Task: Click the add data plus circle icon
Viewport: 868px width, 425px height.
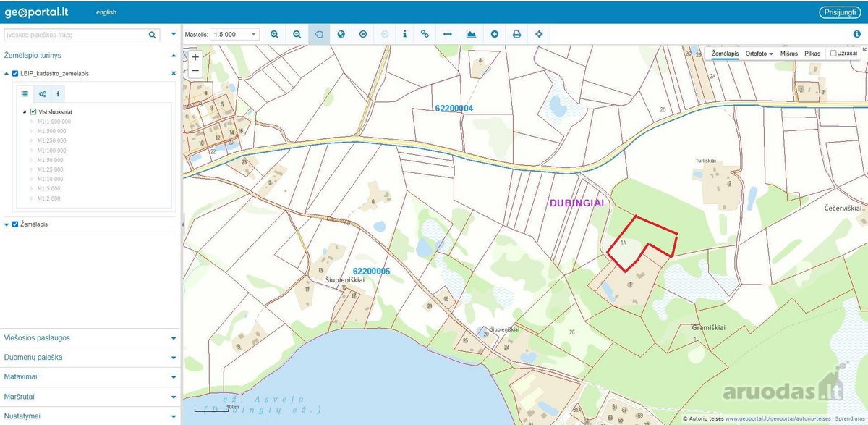Action: [x=495, y=34]
